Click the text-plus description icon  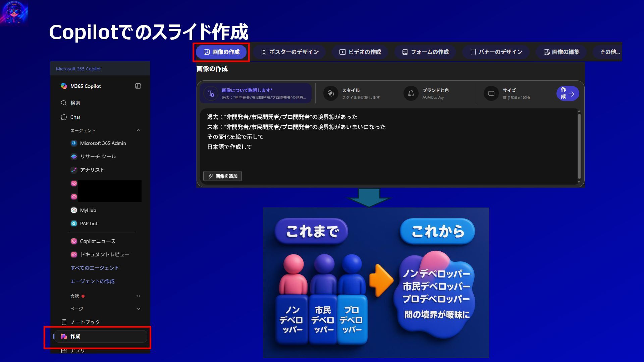[x=211, y=94]
